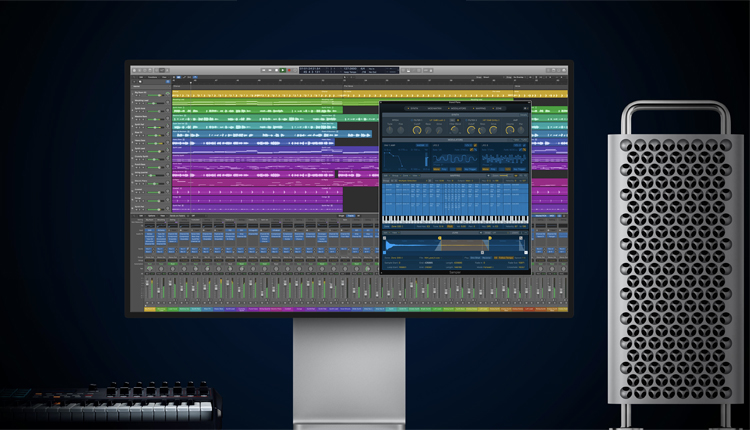This screenshot has width=750, height=430.
Task: Show the Inspector via control bar icon
Action: (139, 70)
